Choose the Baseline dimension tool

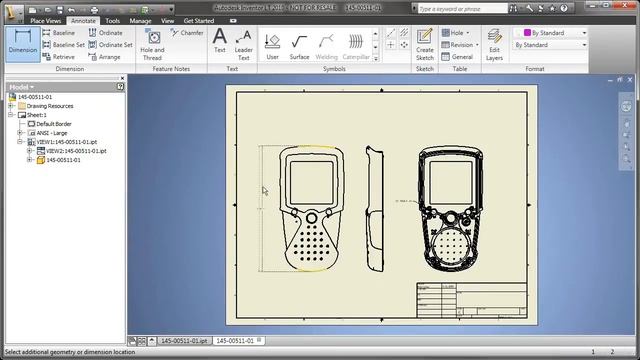pos(59,33)
